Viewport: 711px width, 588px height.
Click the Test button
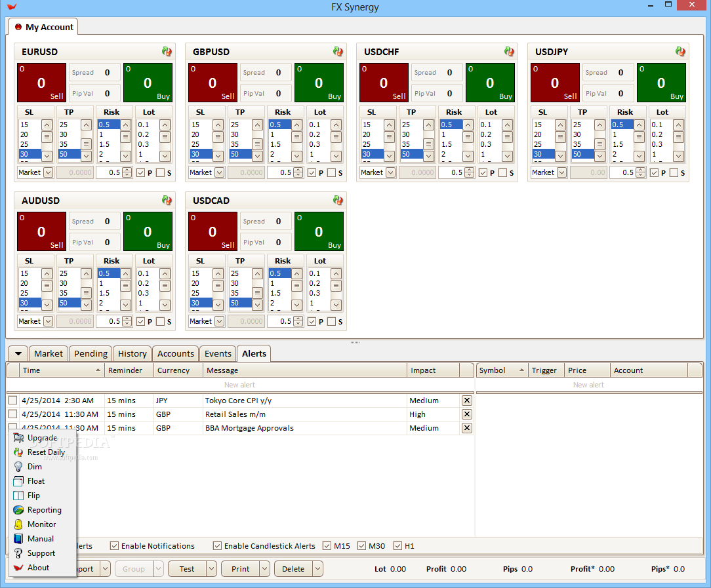(187, 569)
